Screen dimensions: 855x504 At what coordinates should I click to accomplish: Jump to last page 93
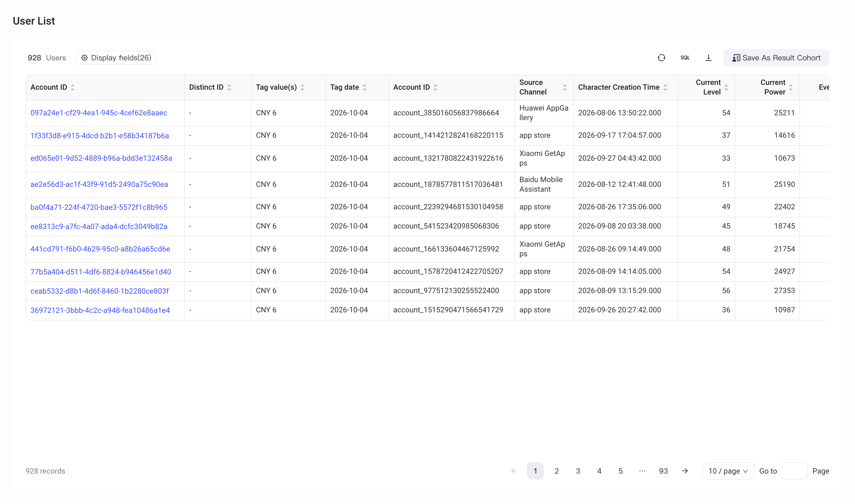tap(663, 471)
